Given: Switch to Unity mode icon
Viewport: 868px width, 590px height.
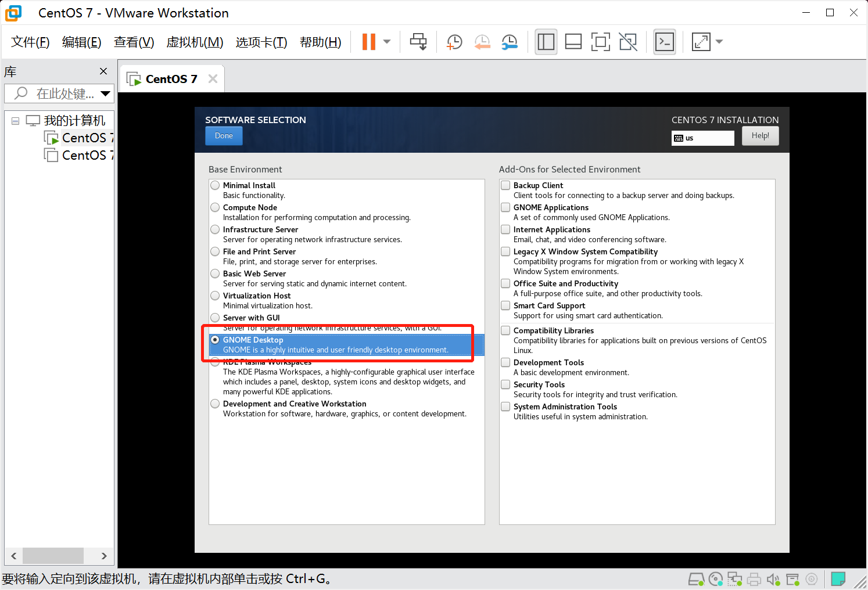Looking at the screenshot, I should [628, 42].
